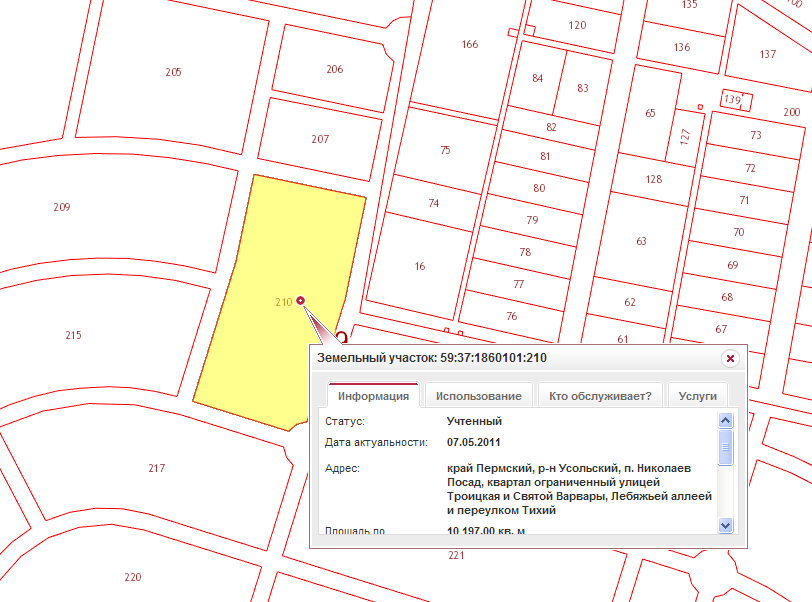Image resolution: width=812 pixels, height=602 pixels.
Task: Click the red marker on parcel 210
Action: (x=300, y=301)
